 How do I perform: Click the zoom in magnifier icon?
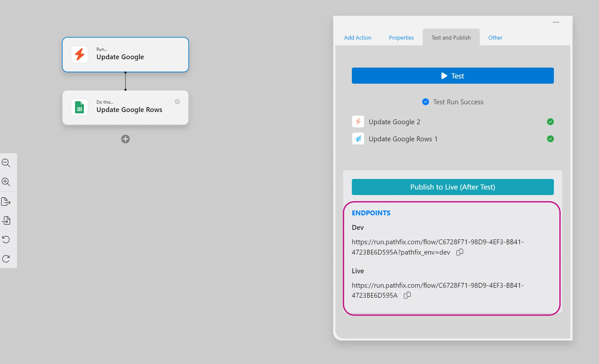click(x=6, y=182)
